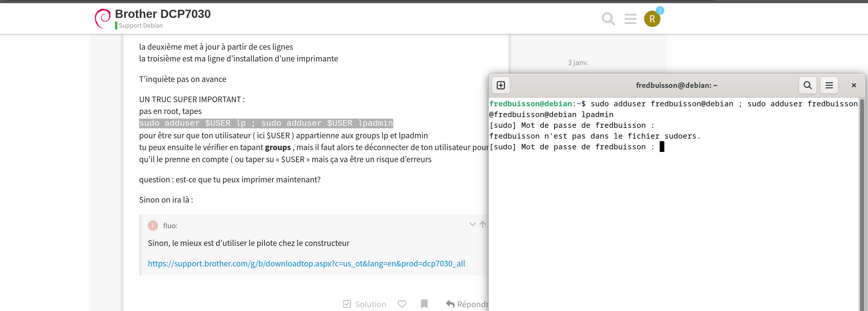This screenshot has width=868, height=311.
Task: Click the Debian swirl logo
Action: click(x=103, y=18)
